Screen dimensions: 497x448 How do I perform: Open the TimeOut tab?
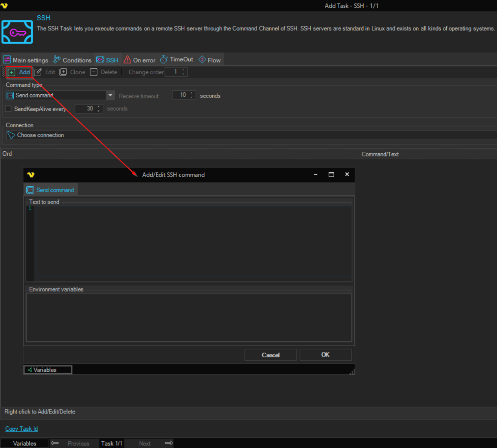[177, 60]
